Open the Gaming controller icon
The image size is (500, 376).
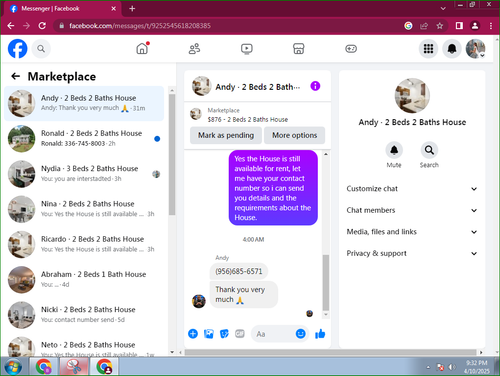pos(351,49)
